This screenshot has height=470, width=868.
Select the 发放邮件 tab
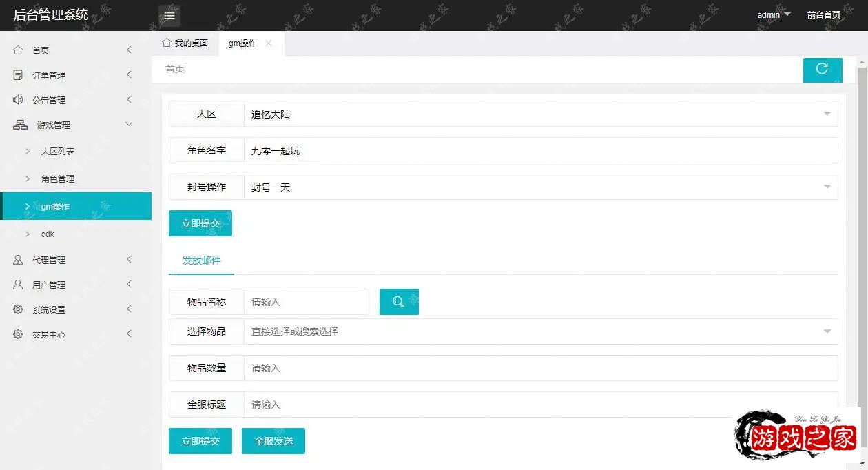tap(201, 261)
